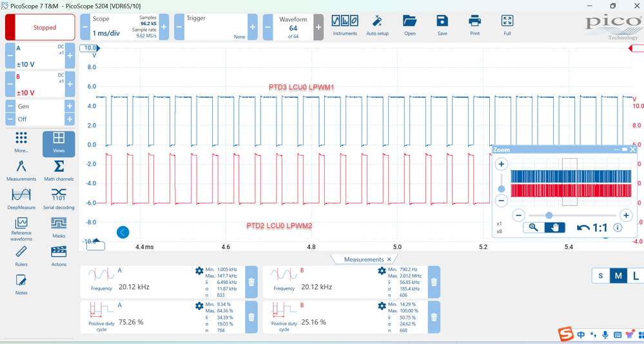This screenshot has width=644, height=344.
Task: Open the Actions tool
Action: tap(59, 256)
